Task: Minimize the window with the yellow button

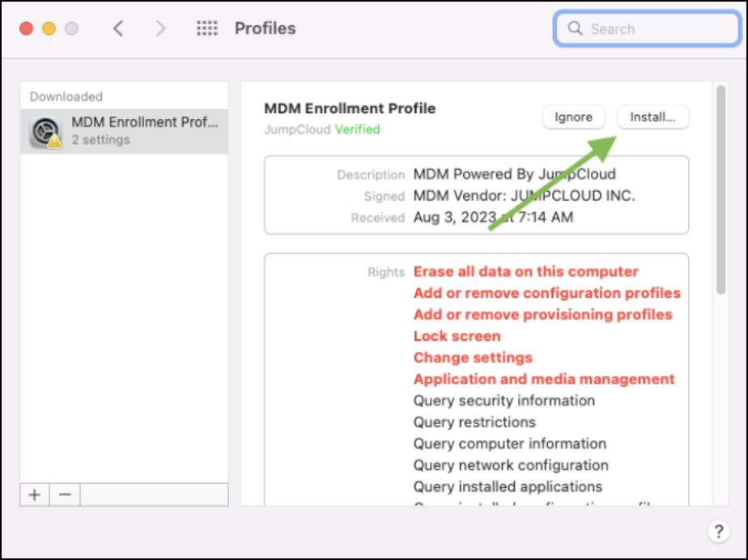Action: point(49,28)
